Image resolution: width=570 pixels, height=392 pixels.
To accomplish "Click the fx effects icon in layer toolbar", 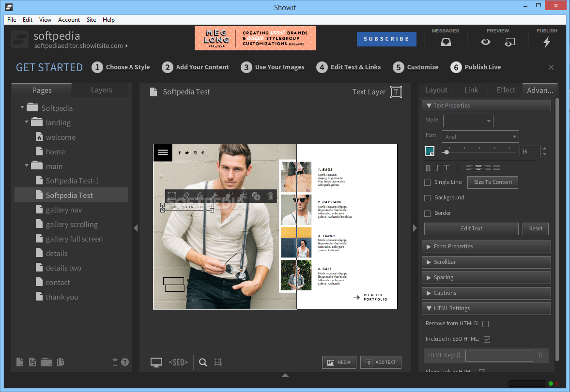I will [200, 196].
